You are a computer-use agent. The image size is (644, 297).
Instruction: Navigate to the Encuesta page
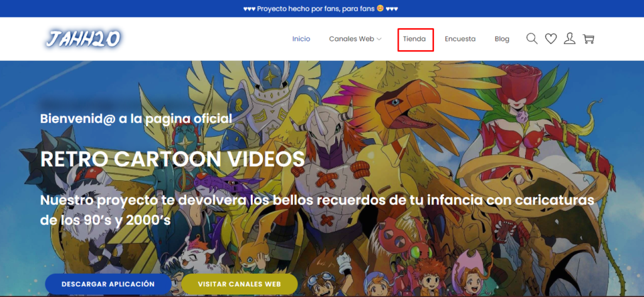(460, 39)
